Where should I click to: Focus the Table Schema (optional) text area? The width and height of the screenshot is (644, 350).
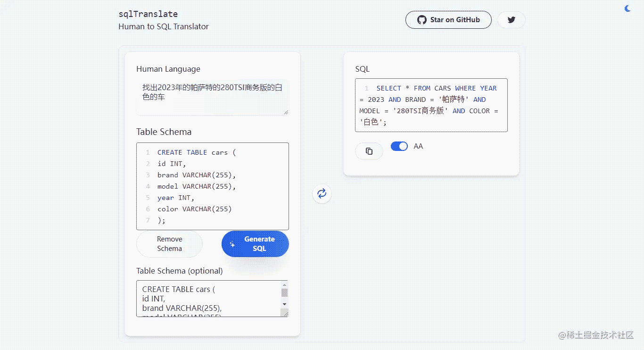pos(207,299)
